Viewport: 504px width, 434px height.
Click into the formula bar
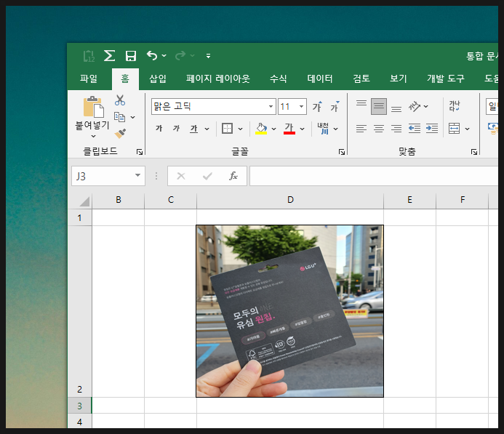pyautogui.click(x=374, y=176)
